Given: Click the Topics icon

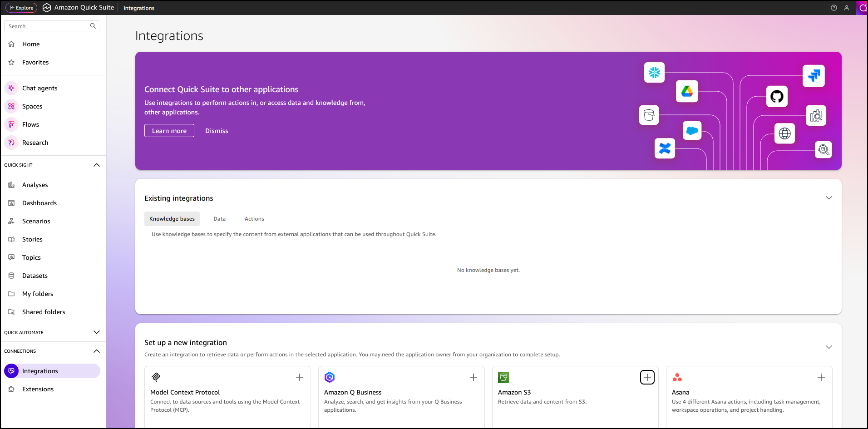Looking at the screenshot, I should [12, 257].
